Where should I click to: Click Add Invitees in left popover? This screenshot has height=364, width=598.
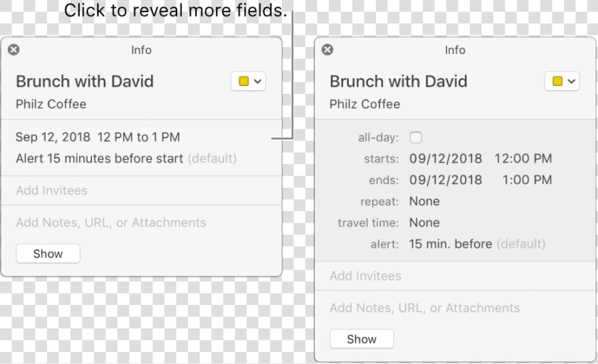51,191
